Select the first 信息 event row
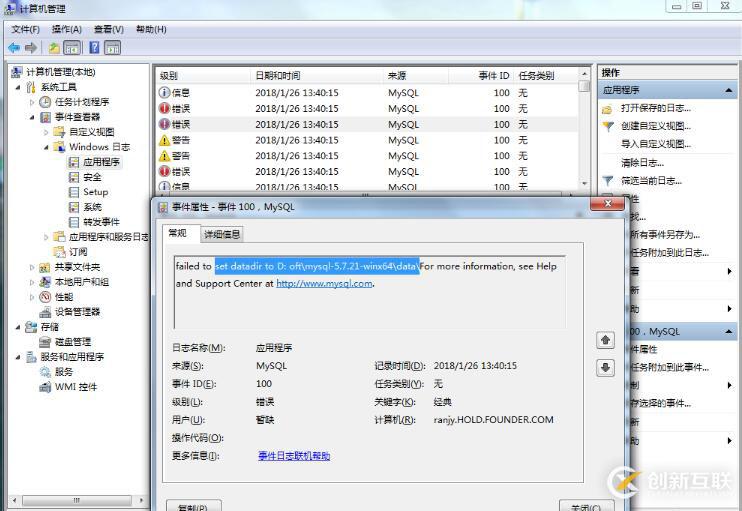 367,93
